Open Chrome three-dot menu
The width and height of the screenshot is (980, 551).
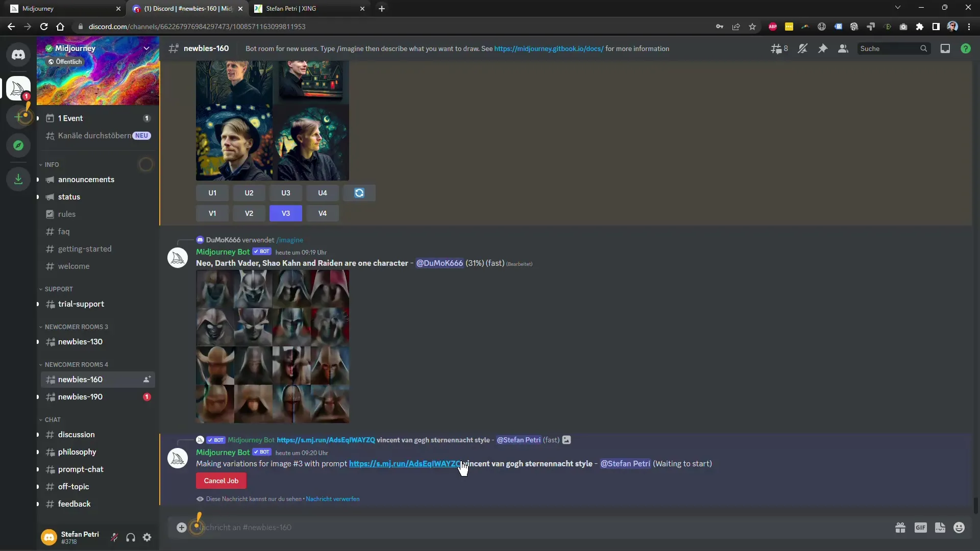pos(969,27)
